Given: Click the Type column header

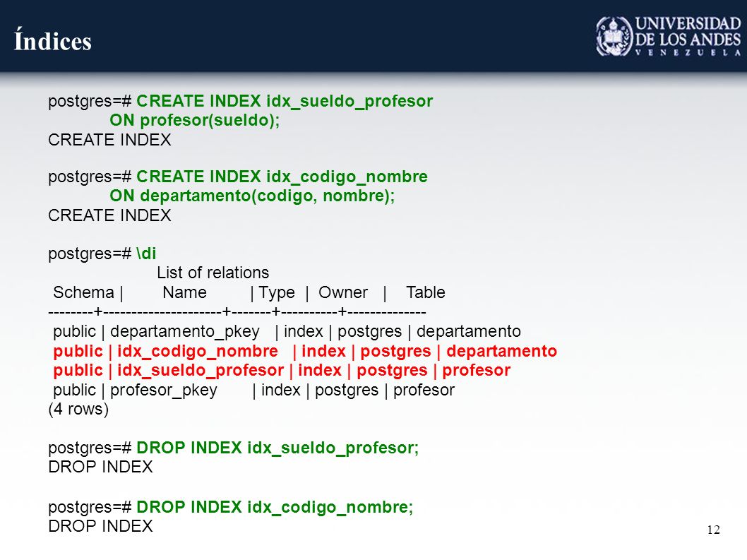Looking at the screenshot, I should click(x=277, y=292).
